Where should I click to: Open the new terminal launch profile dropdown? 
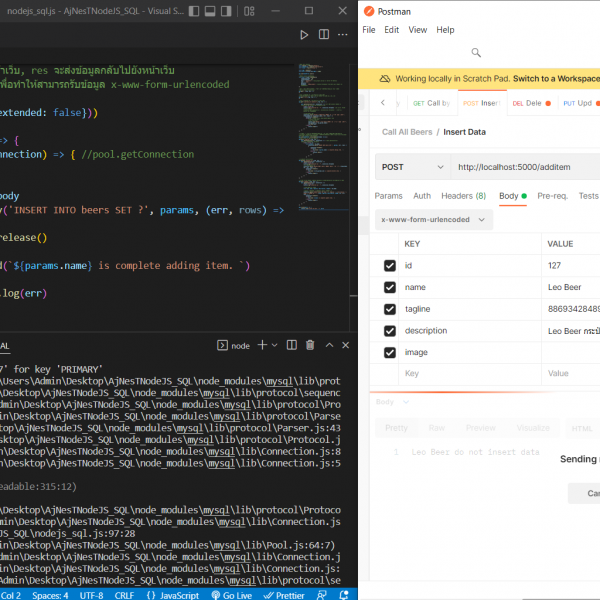coord(275,345)
